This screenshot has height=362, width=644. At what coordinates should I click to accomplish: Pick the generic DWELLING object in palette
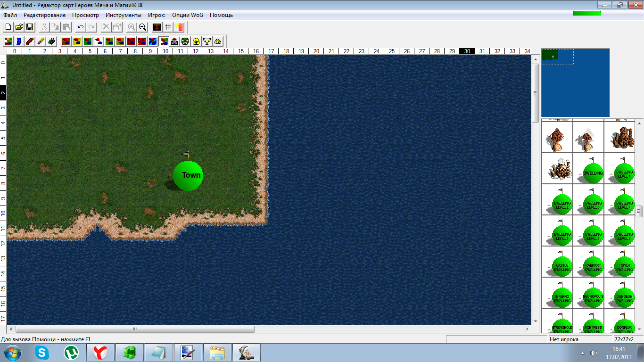(588, 168)
